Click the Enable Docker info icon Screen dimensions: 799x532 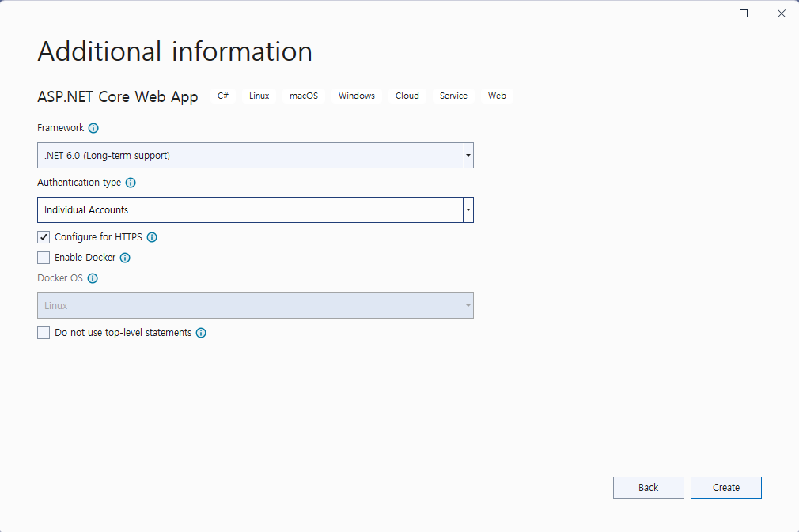[x=125, y=258]
